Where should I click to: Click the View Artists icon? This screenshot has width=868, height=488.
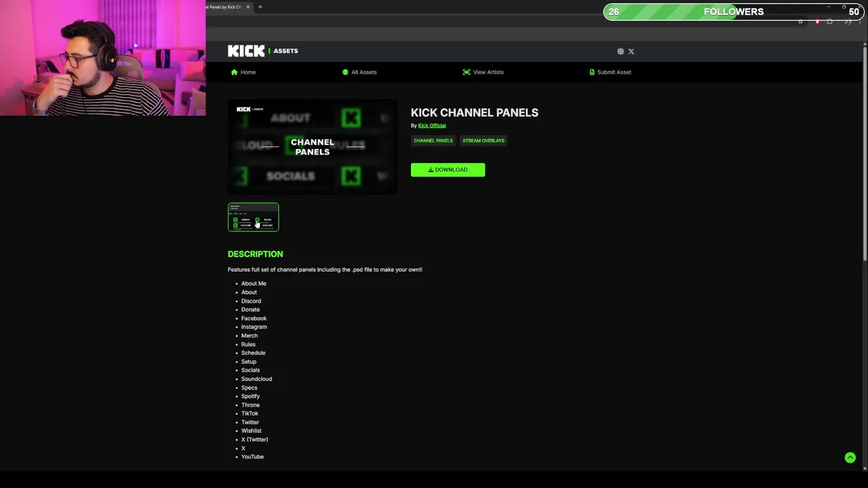pos(467,72)
